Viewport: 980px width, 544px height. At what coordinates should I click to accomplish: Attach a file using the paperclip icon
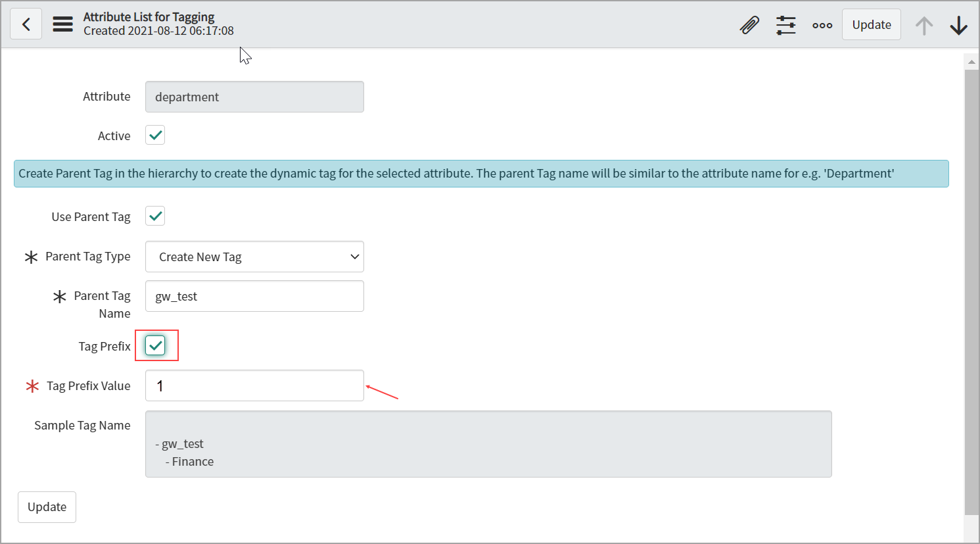(x=749, y=24)
